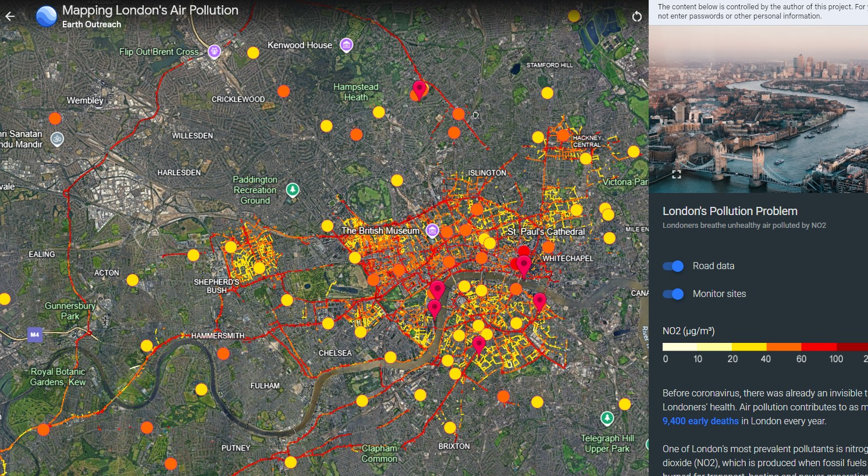Select the British Museum map marker
This screenshot has width=868, height=476.
point(432,231)
